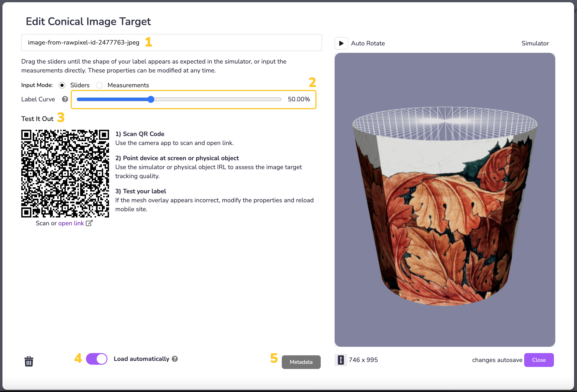
Task: Click the Label Curve slider handle
Action: coord(151,99)
